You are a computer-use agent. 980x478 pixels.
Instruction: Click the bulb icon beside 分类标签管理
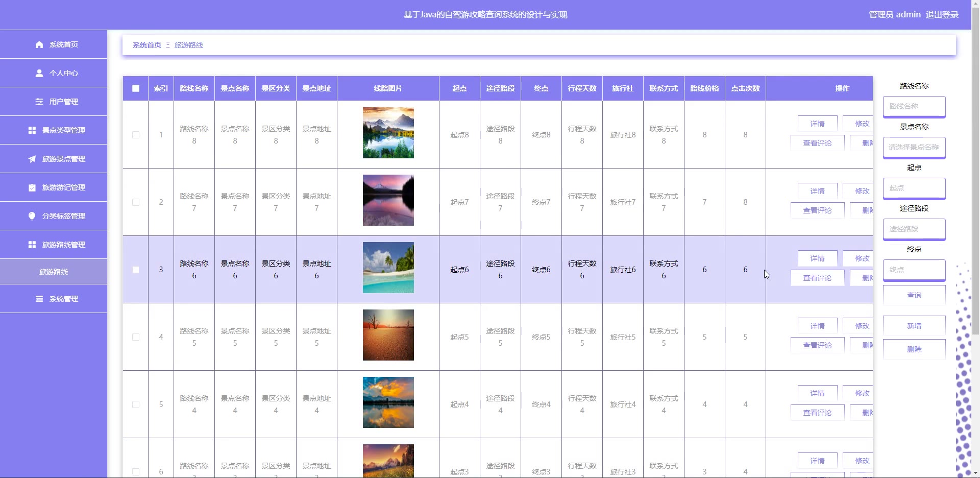tap(32, 216)
